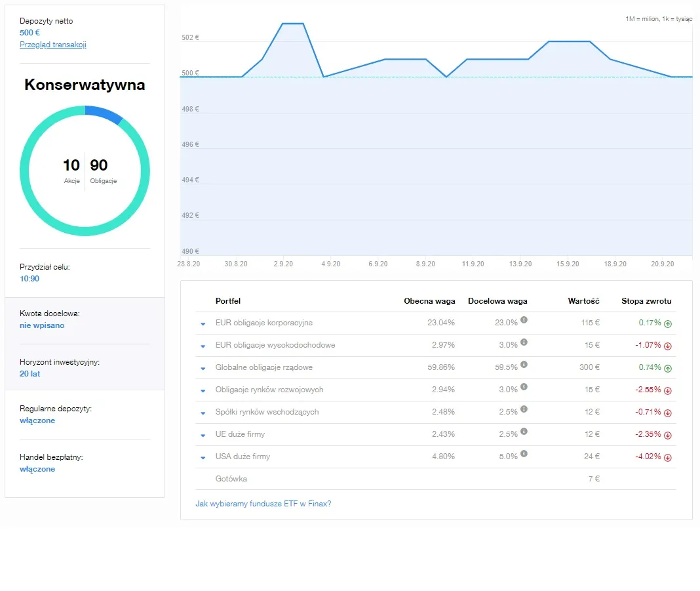Click info icon for Globalne obligacje rządowe

click(524, 365)
